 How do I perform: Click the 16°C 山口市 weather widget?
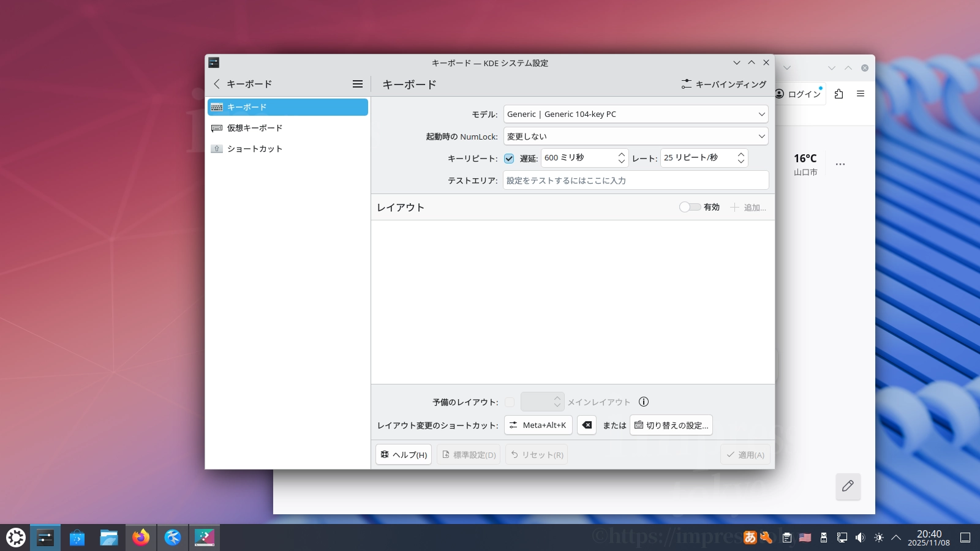coord(805,165)
